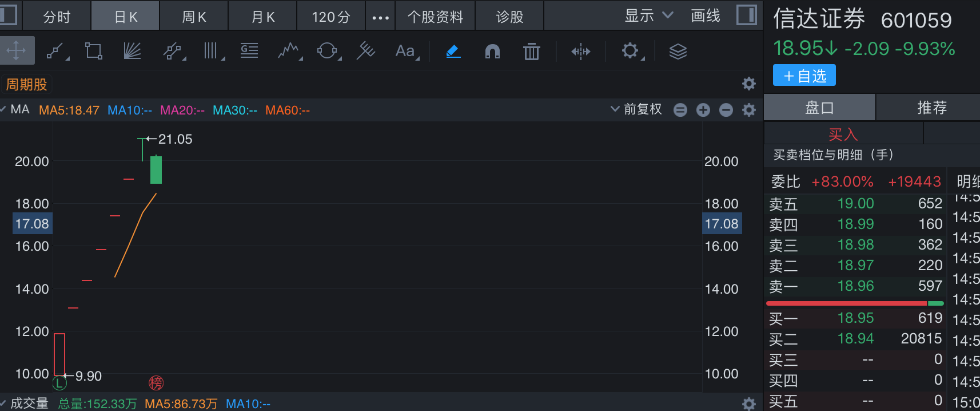Click the 买入 button

[843, 135]
